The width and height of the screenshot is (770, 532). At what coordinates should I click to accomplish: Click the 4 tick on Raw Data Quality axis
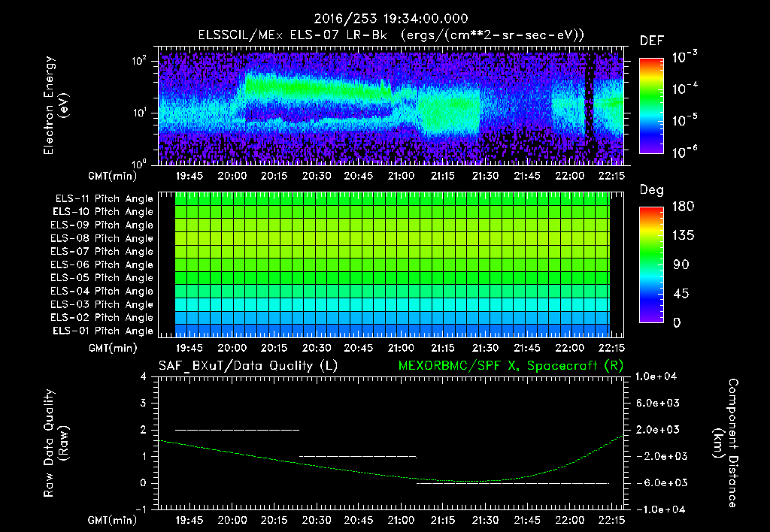click(143, 377)
